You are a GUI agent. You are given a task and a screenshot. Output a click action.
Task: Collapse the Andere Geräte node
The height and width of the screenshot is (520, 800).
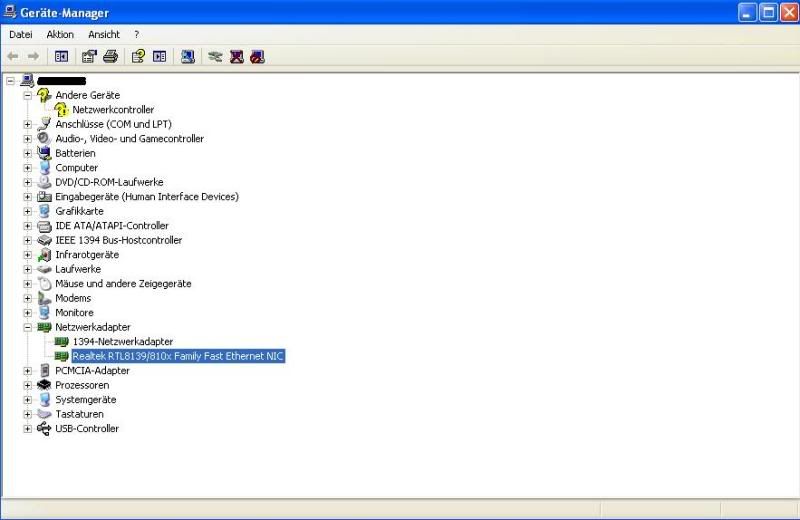point(28,95)
